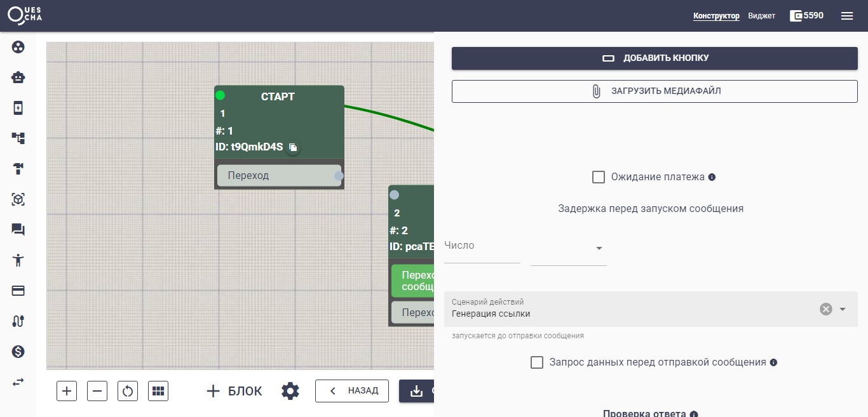Toggle 'Запрос данных перед отправкой сообщения' checkbox
This screenshot has width=868, height=417.
click(537, 362)
